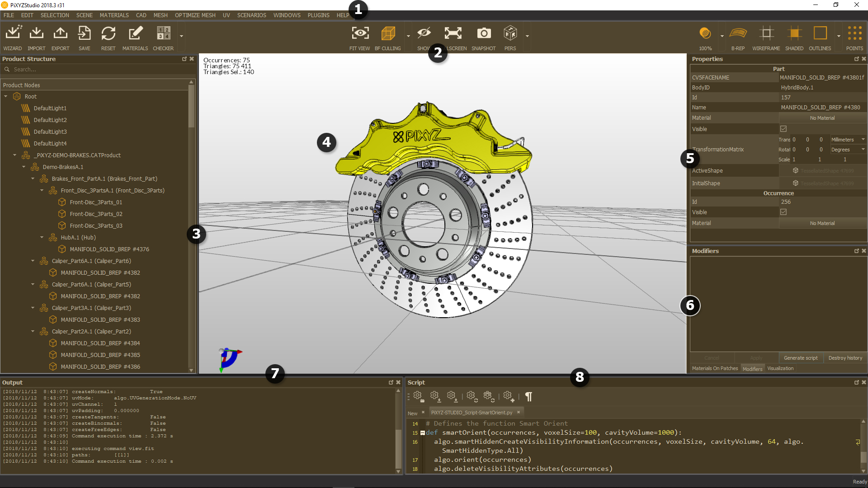Image resolution: width=868 pixels, height=488 pixels.
Task: Click the Export icon
Action: (x=60, y=33)
